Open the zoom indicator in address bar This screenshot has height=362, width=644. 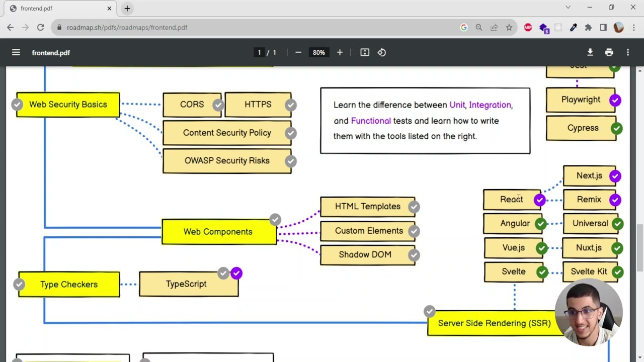479,28
